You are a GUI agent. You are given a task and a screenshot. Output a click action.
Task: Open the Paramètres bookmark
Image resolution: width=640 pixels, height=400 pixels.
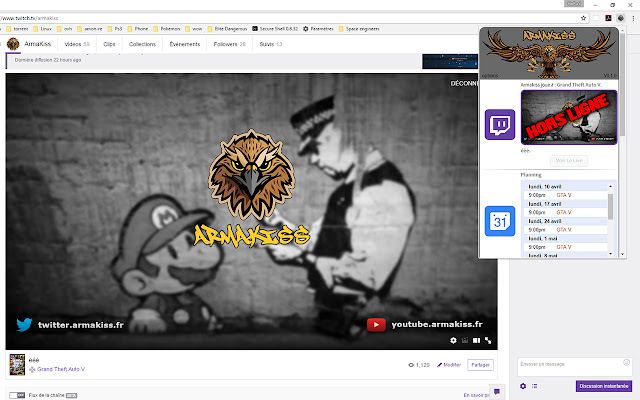coord(318,29)
